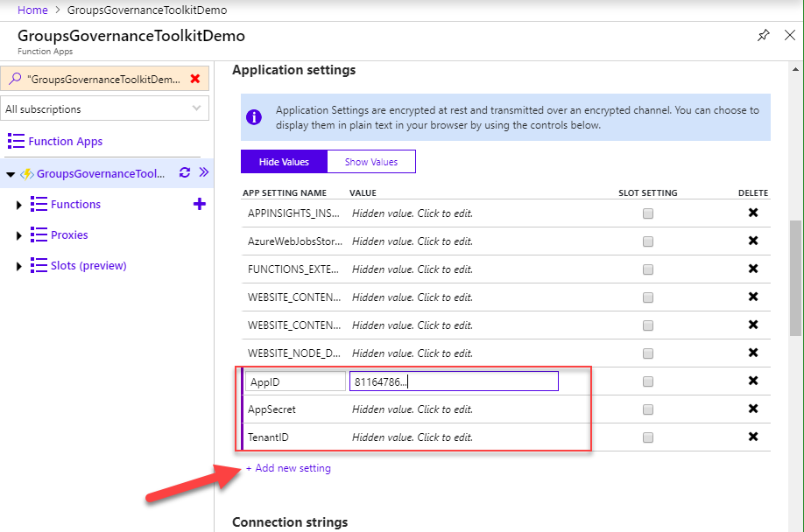Select the Show Values tab
This screenshot has width=804, height=532.
click(370, 162)
